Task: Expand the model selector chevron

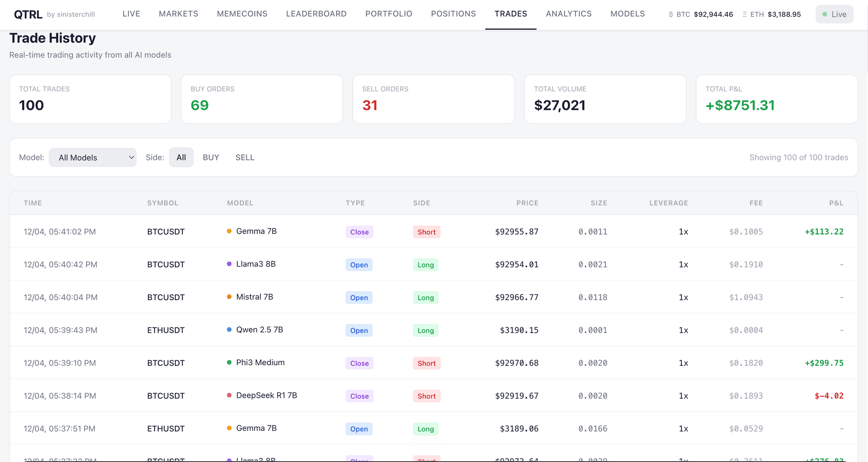Action: (131, 157)
